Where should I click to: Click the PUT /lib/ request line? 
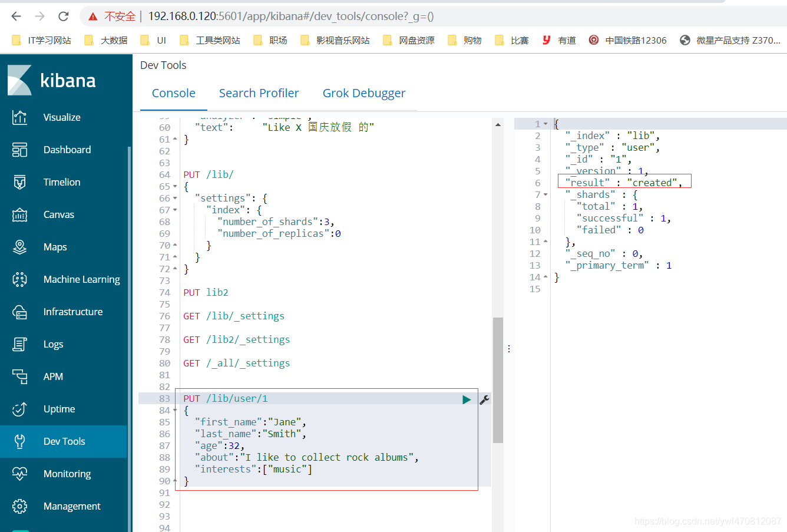tap(209, 175)
